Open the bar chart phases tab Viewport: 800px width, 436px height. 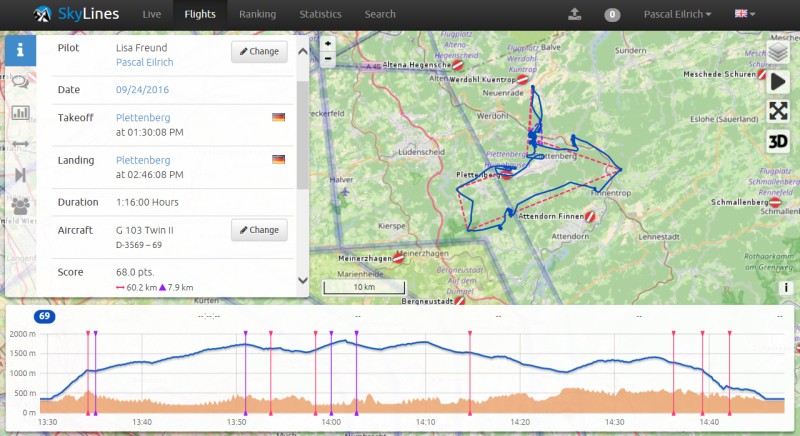point(20,113)
